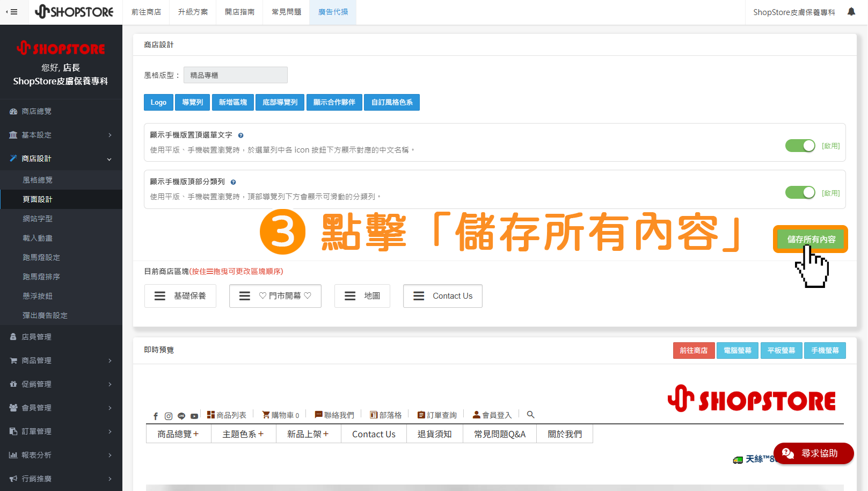Expand 主題色系 + menu in preview
Viewport: 868px width, 491px height.
(x=243, y=434)
